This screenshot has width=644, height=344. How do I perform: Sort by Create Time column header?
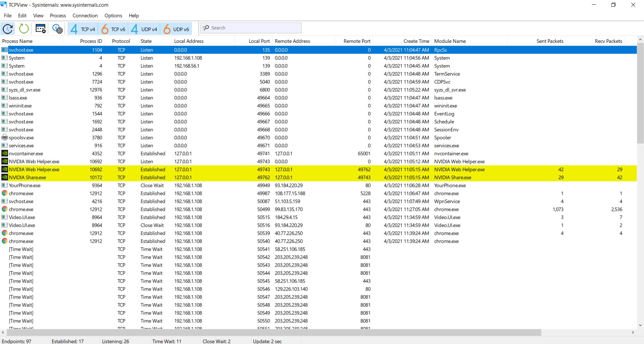[402, 41]
